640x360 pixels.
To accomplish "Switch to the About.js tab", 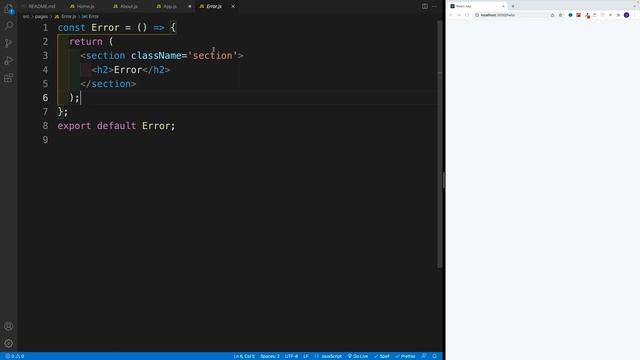I will click(x=129, y=6).
